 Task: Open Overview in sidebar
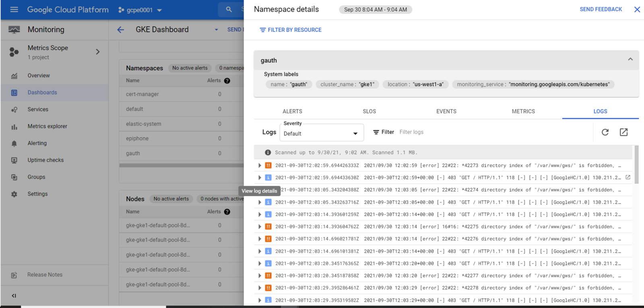[39, 75]
